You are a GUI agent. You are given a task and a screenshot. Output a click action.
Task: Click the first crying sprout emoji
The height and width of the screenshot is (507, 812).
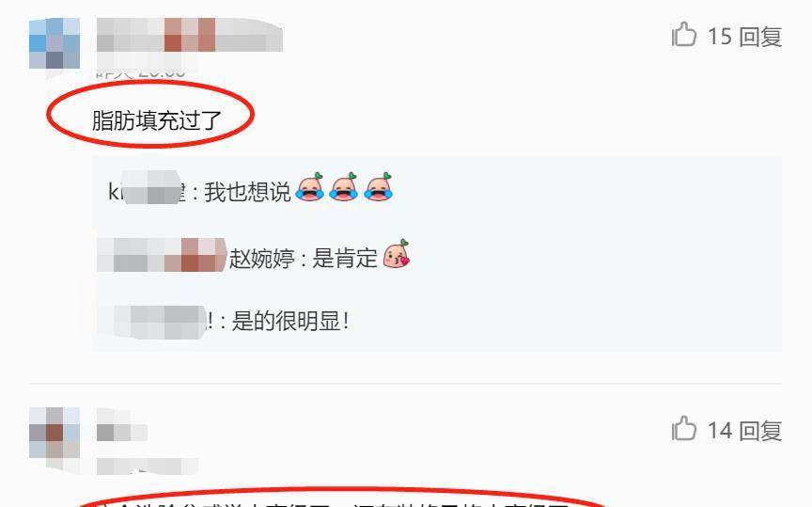click(310, 186)
